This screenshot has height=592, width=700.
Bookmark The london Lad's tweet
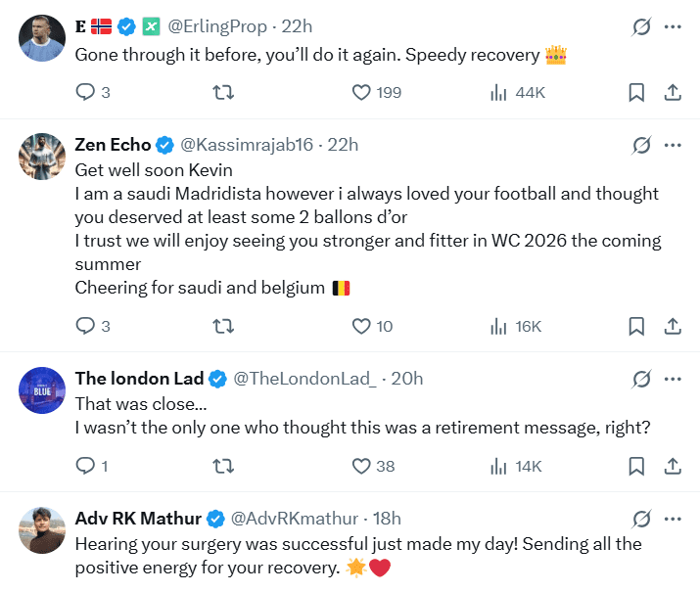click(636, 466)
